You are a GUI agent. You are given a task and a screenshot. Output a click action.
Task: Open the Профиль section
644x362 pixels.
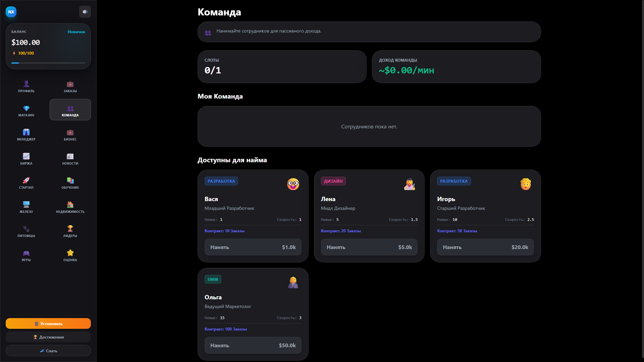point(26,86)
